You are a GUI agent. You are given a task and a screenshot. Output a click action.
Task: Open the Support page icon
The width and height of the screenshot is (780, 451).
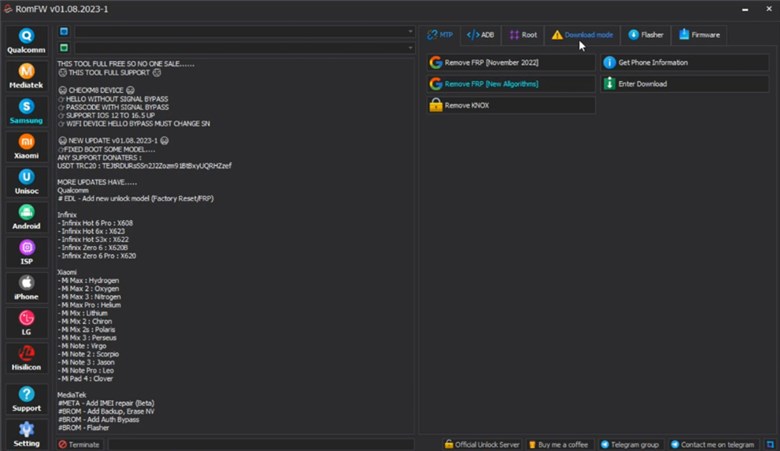26,399
